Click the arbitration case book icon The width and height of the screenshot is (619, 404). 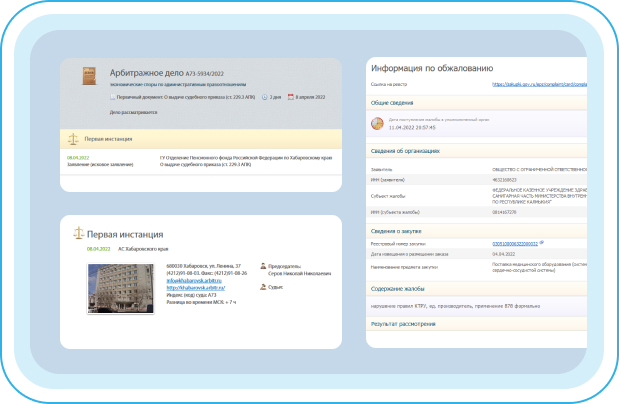coord(89,75)
